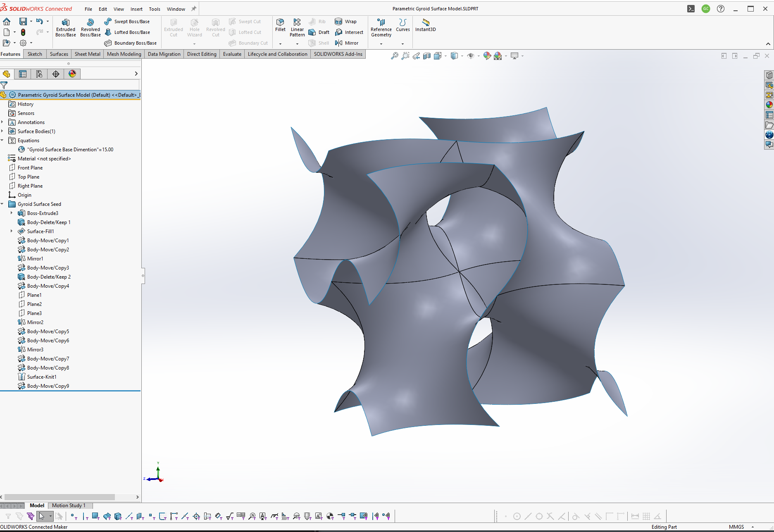Open the Motion Study 1 tab
Screen dimensions: 774x532
pyautogui.click(x=69, y=506)
